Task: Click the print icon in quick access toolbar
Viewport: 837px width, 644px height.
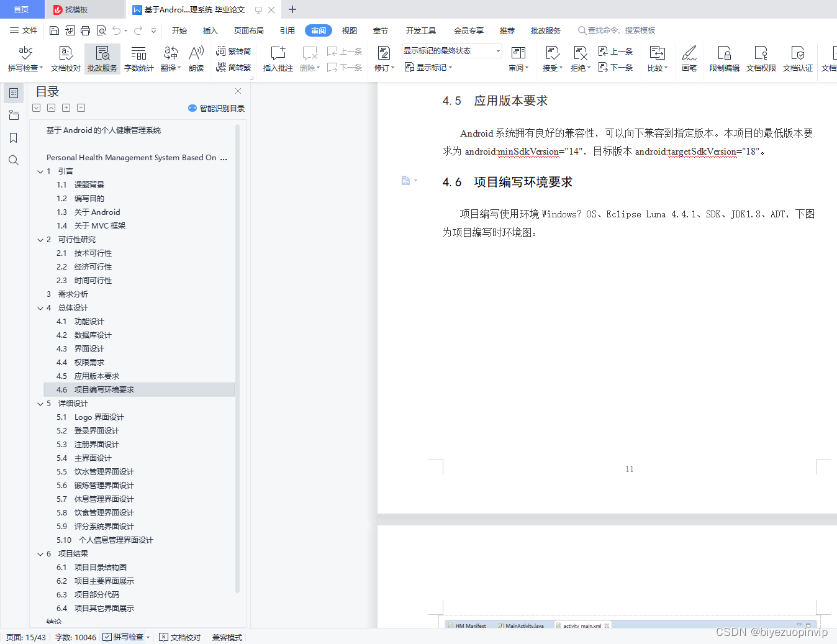Action: [86, 30]
